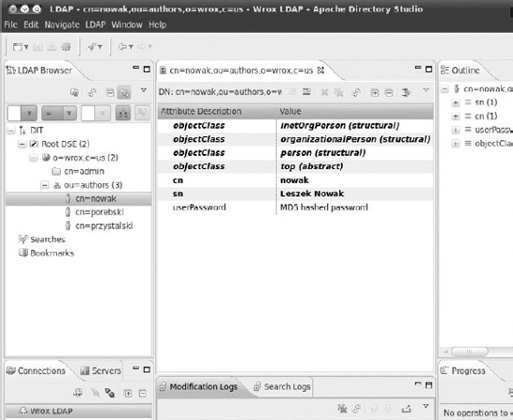Collapse ou=authors (3) node
Viewport: 513px width, 420px height.
tap(45, 186)
